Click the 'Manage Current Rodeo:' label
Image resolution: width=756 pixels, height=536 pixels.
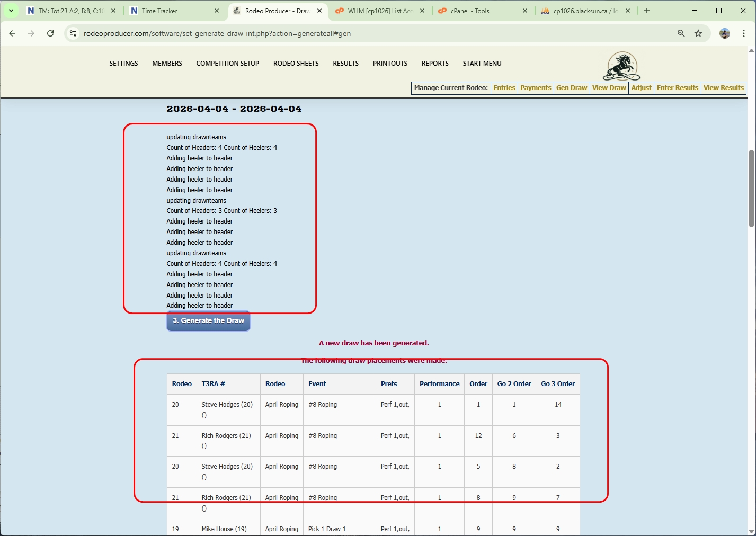(451, 88)
